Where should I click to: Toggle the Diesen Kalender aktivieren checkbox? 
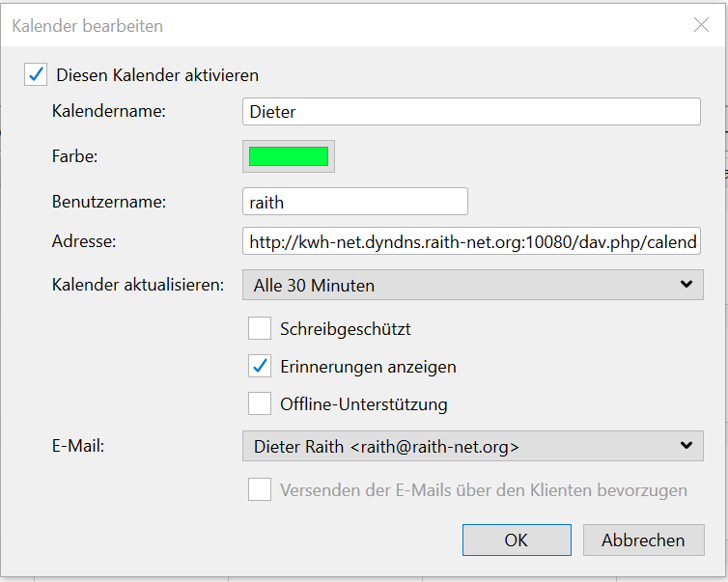click(x=36, y=74)
